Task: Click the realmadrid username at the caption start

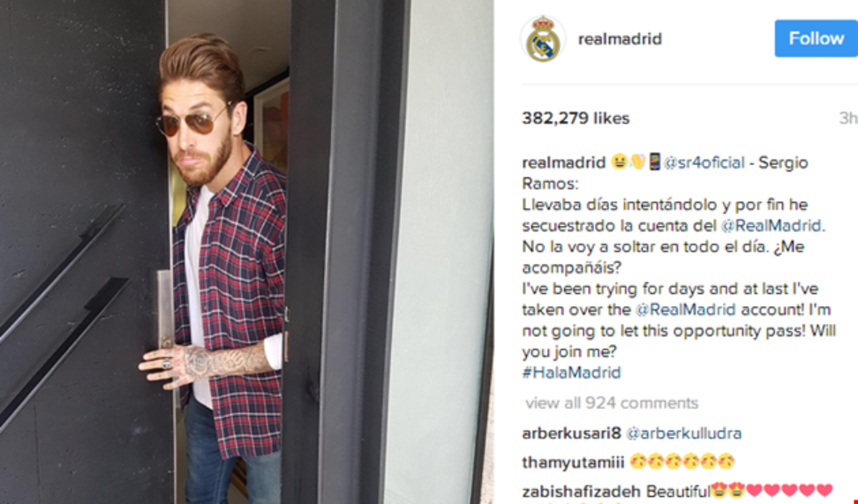Action: pyautogui.click(x=564, y=163)
